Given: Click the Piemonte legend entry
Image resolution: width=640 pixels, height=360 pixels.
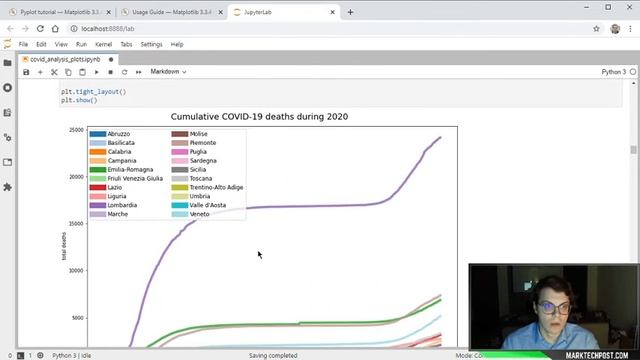Looking at the screenshot, I should coord(194,143).
